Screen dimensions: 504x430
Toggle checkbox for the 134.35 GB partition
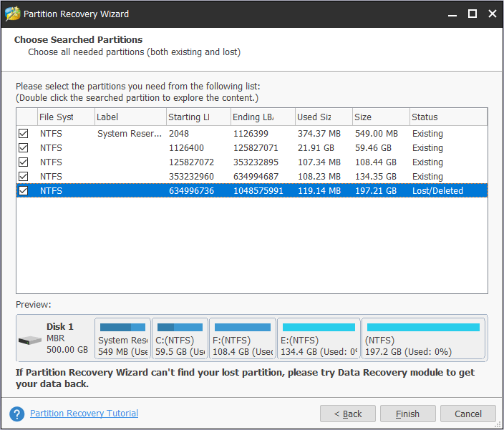pyautogui.click(x=24, y=176)
